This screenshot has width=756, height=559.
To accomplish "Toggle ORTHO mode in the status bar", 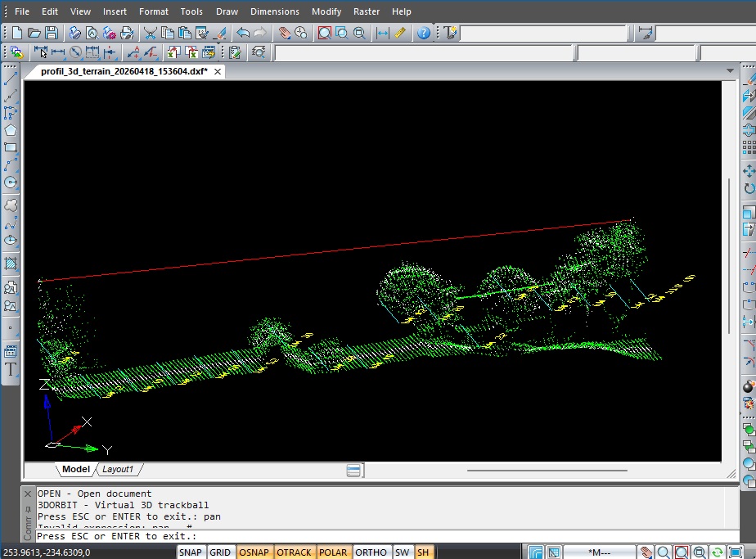I will click(x=371, y=552).
